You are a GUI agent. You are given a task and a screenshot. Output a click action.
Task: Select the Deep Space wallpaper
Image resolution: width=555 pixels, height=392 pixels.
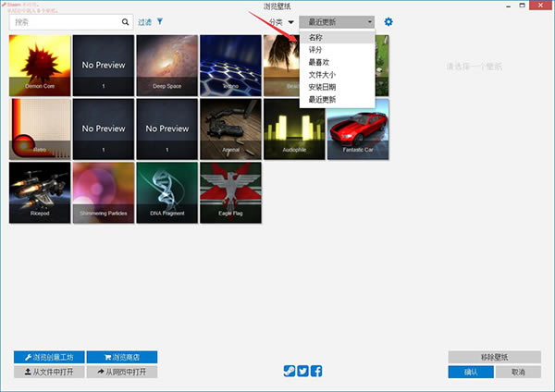coord(167,66)
